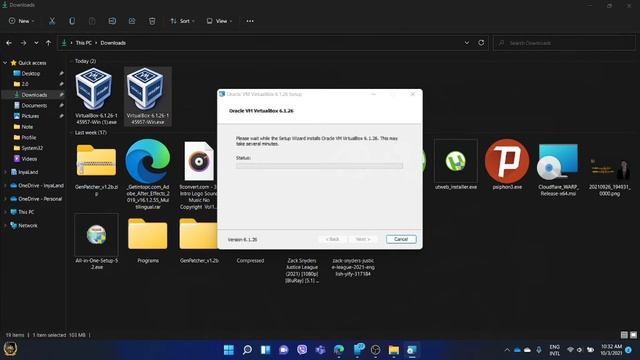Click the clock showing 10:32 AM
The height and width of the screenshot is (360, 640).
pyautogui.click(x=611, y=350)
